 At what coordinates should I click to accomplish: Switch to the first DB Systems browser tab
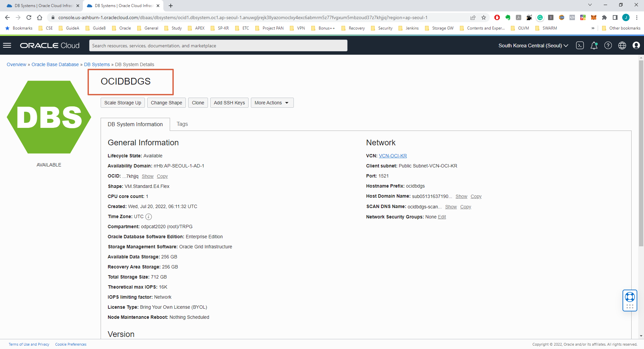[x=43, y=6]
